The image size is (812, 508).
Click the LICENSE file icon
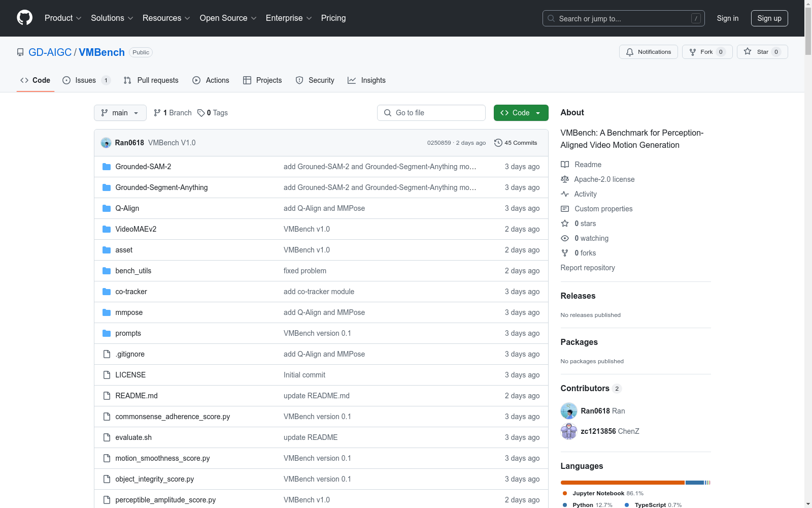click(107, 375)
